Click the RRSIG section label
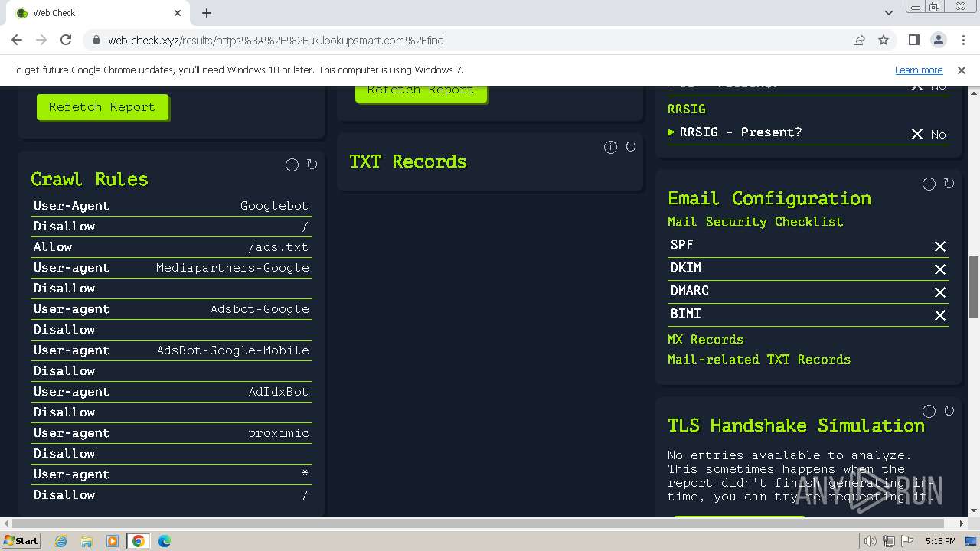 click(687, 109)
